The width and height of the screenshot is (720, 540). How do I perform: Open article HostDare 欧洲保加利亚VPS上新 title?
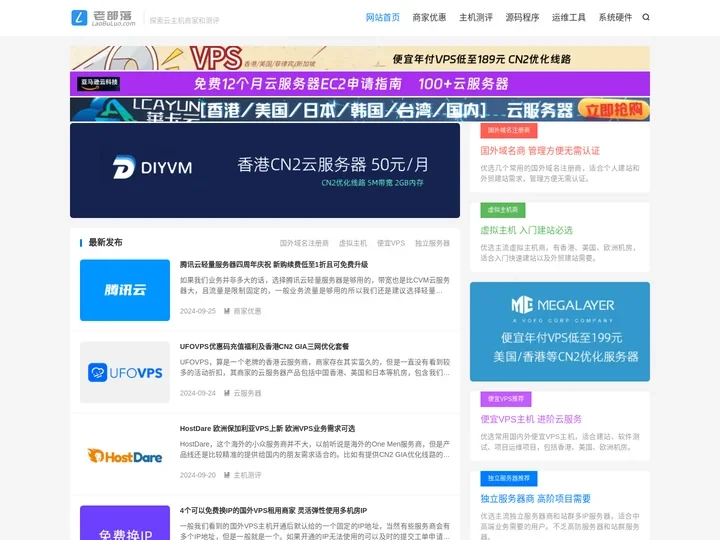pos(267,428)
